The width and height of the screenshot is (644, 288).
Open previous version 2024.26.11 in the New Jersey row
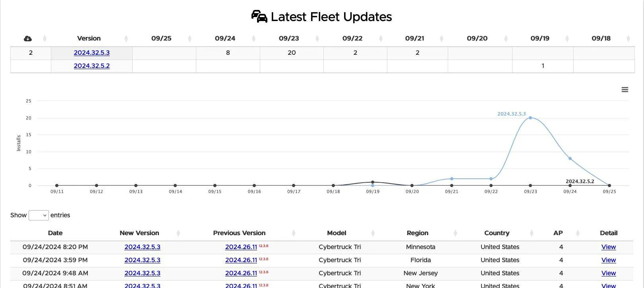tap(241, 273)
